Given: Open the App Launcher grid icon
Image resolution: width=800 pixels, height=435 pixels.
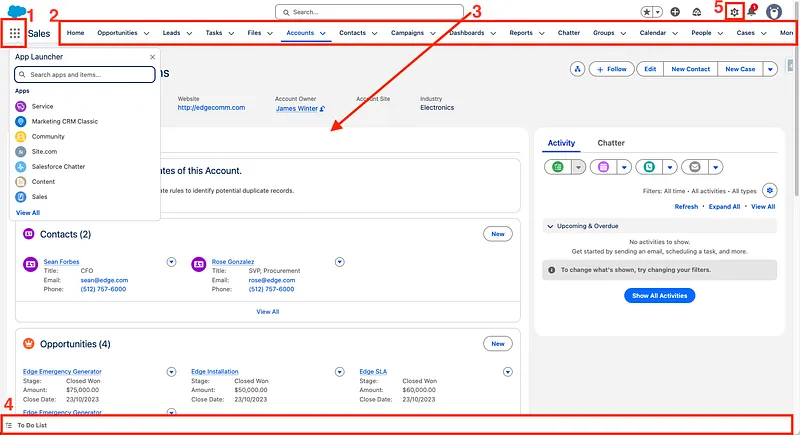Looking at the screenshot, I should [x=14, y=34].
